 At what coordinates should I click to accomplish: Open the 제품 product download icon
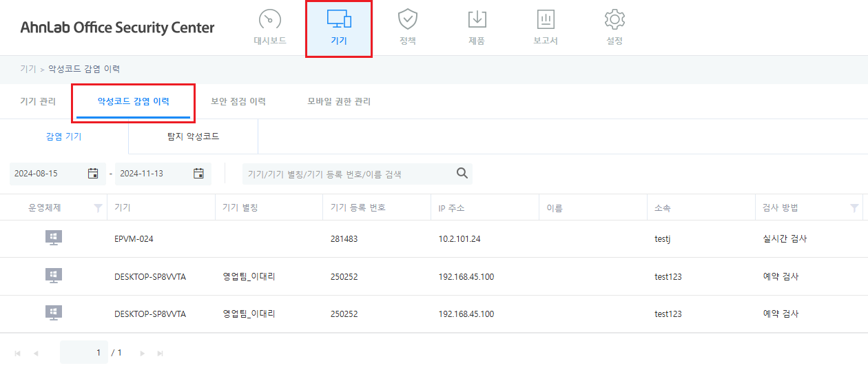(x=477, y=19)
